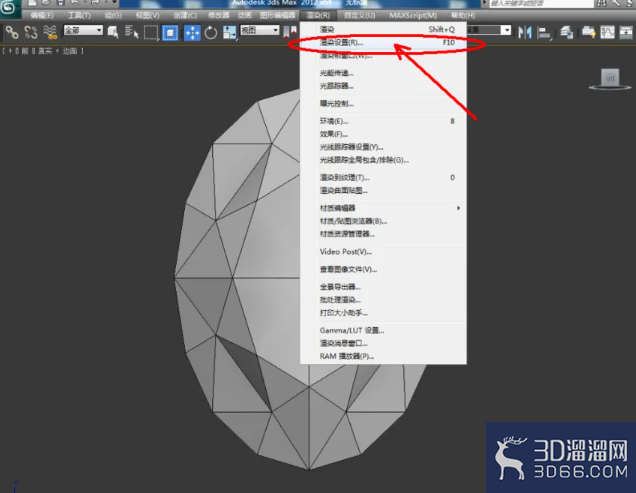Viewport: 636px width, 493px height.
Task: Activate the Select and Rotate tool
Action: click(211, 32)
